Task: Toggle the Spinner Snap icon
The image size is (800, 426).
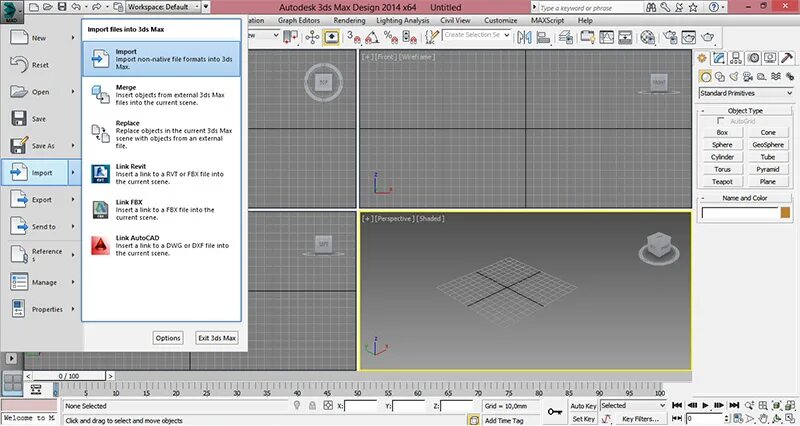Action: [409, 37]
